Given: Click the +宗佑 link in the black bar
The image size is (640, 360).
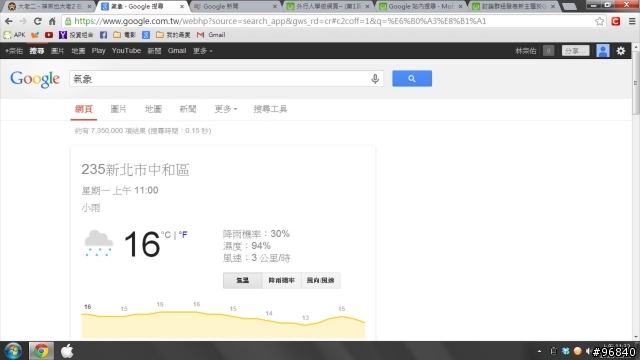Looking at the screenshot, I should point(14,51).
